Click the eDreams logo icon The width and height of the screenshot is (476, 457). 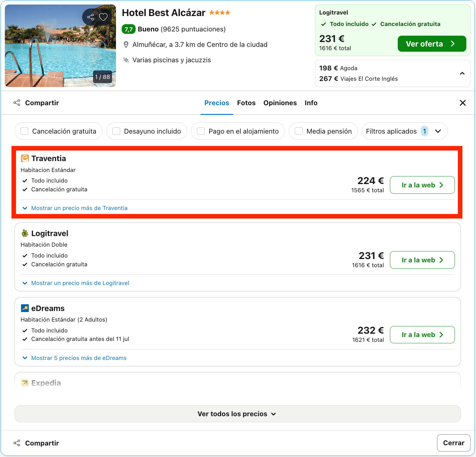click(25, 308)
